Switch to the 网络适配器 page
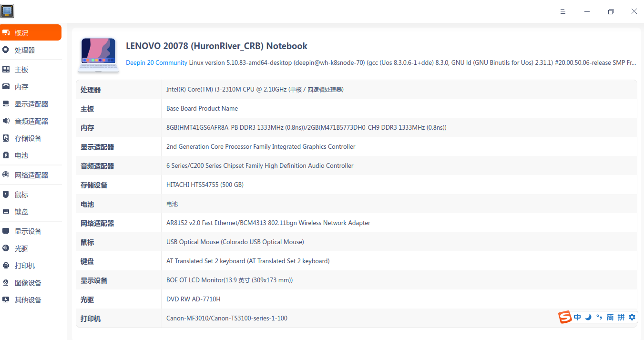This screenshot has height=340, width=644. coord(31,175)
